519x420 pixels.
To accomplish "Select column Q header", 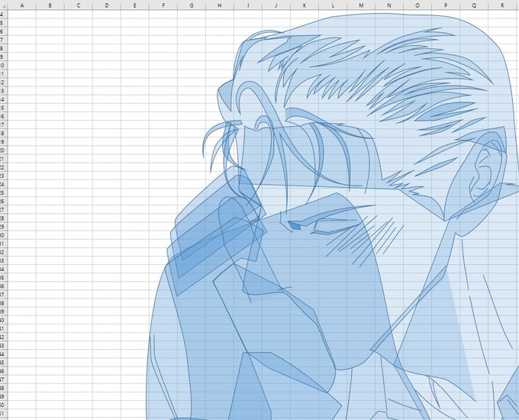I will click(474, 5).
